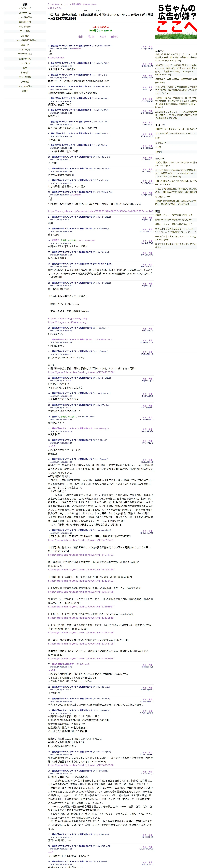Image resolution: width=197 pixels, height=868 pixels.
Task: Open 運用情報 board in sidebar
Action: [25, 82]
